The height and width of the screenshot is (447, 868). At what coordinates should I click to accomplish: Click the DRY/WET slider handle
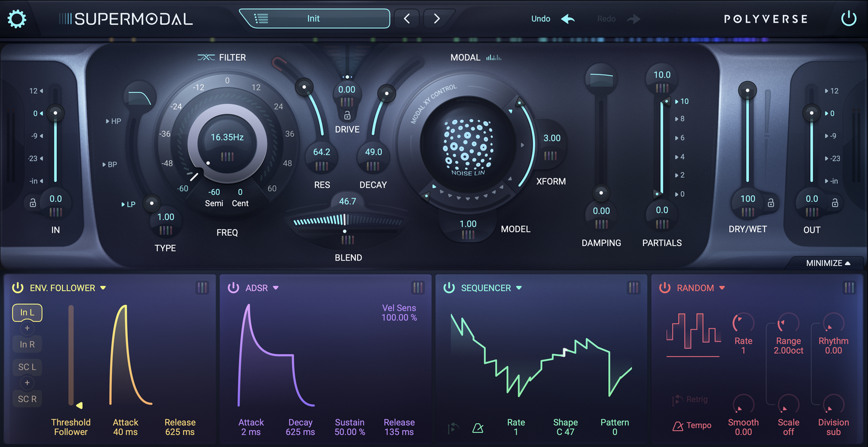[748, 90]
